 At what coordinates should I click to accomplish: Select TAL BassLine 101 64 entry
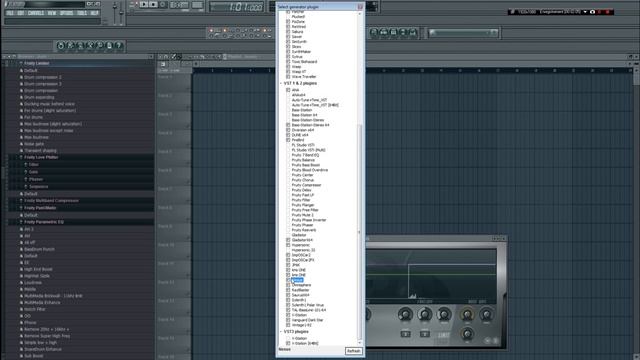(x=309, y=310)
